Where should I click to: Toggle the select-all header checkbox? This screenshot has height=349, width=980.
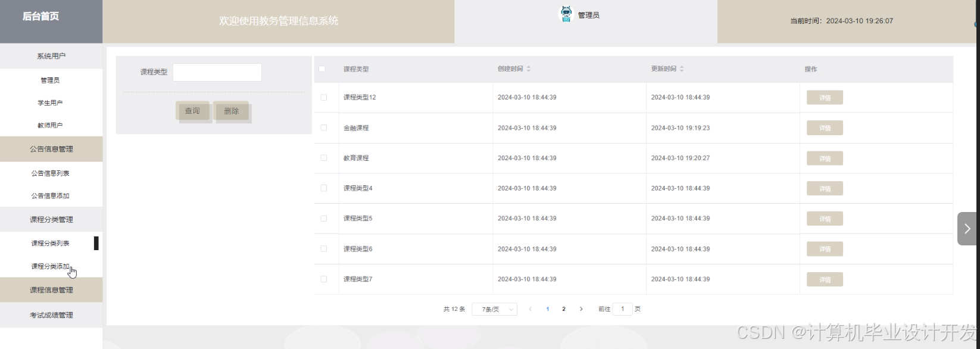coord(322,69)
